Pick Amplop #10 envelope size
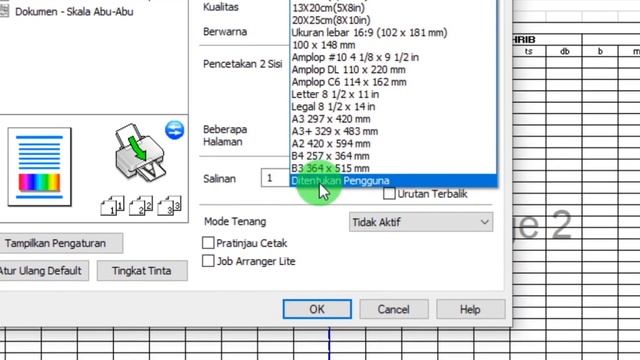This screenshot has width=640, height=360. (393, 57)
